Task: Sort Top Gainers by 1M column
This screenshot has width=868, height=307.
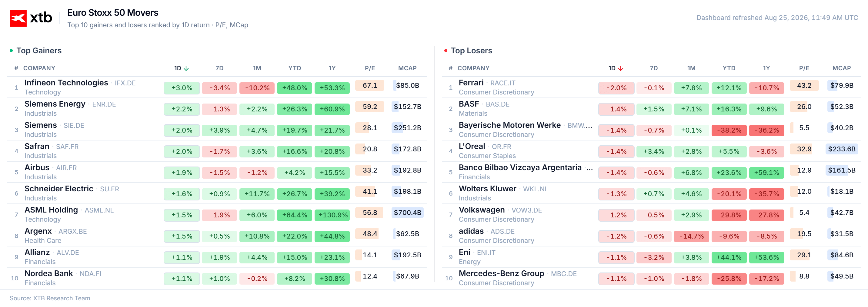Action: coord(257,68)
